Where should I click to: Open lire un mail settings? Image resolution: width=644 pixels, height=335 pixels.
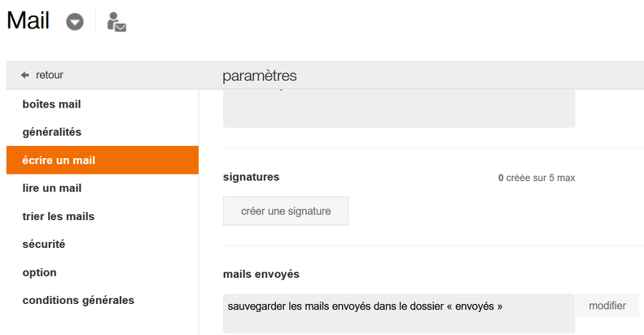point(51,188)
